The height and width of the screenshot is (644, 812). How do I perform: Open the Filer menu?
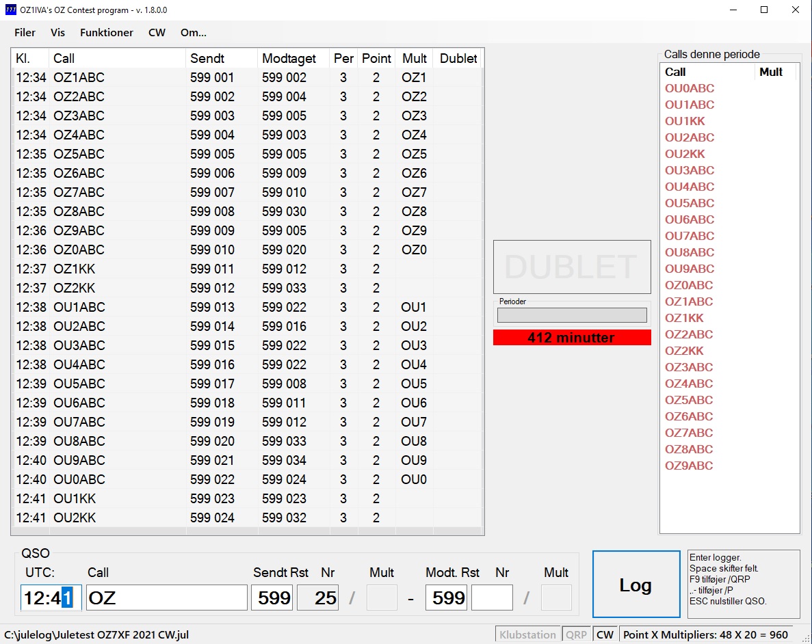pyautogui.click(x=25, y=33)
